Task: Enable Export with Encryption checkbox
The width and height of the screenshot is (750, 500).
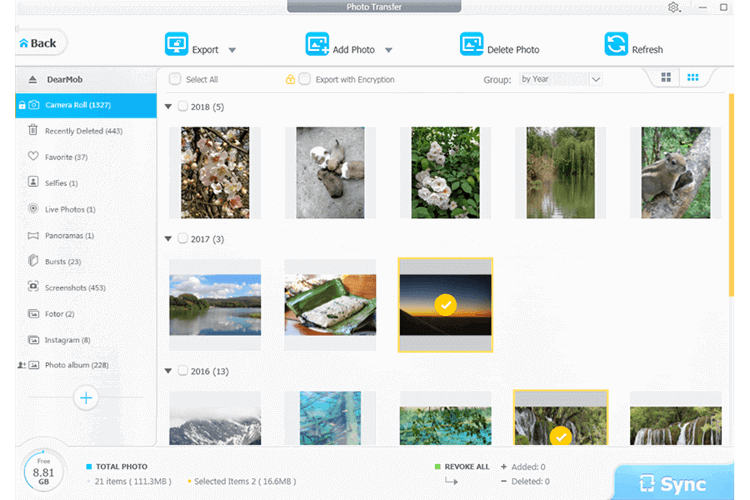Action: [x=304, y=79]
